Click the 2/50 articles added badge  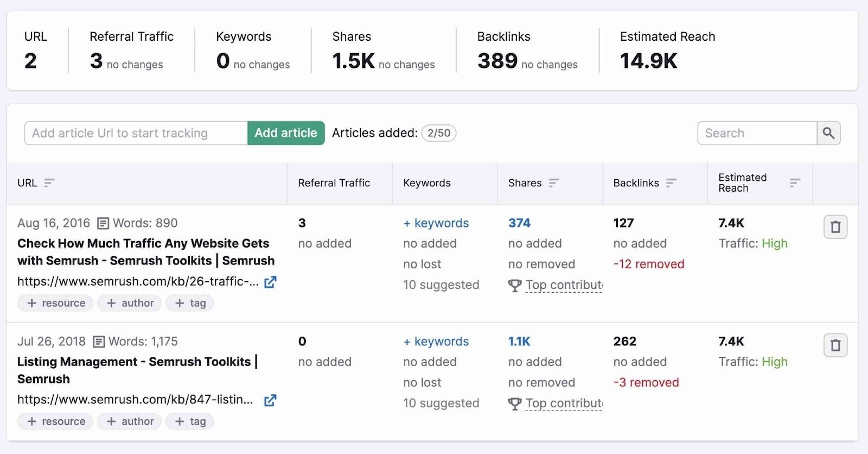[439, 133]
